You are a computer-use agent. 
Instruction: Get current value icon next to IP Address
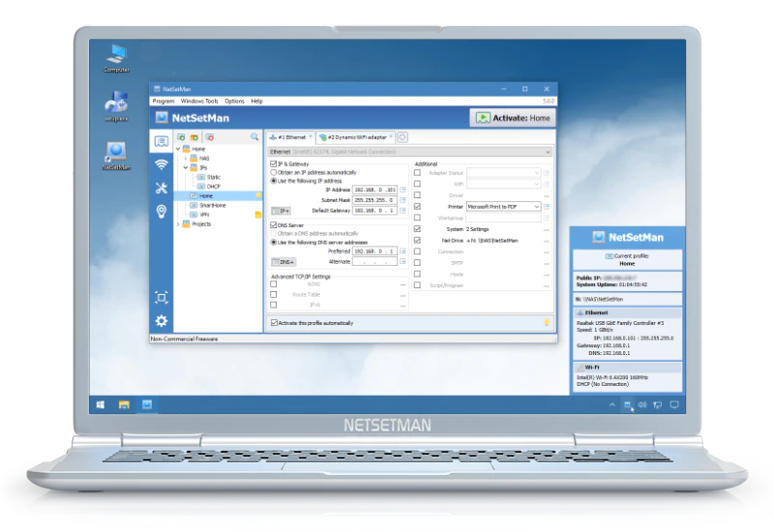click(x=402, y=190)
